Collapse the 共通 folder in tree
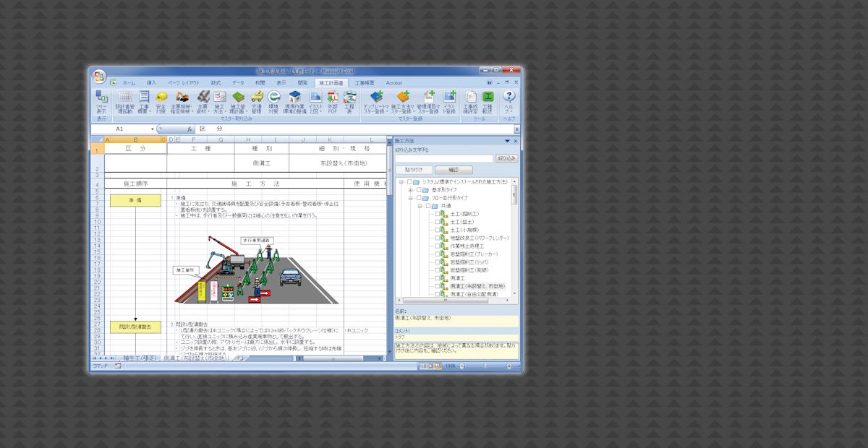The height and width of the screenshot is (448, 868). (x=419, y=206)
